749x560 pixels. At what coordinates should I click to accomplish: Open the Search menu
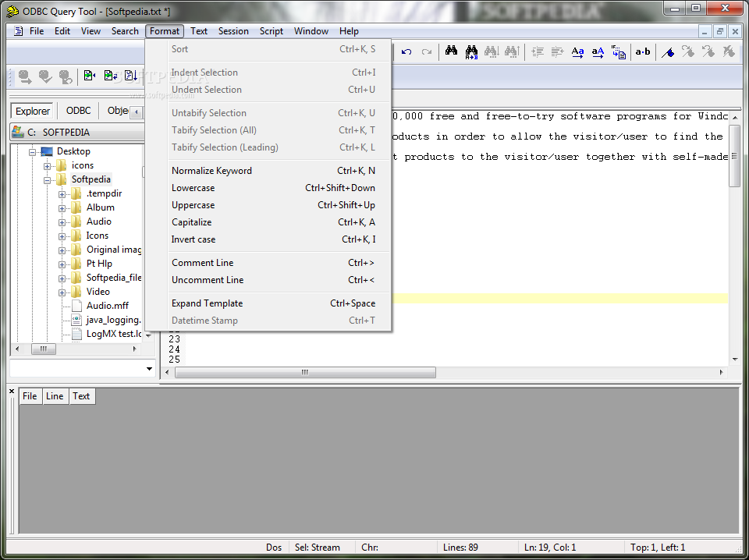pyautogui.click(x=125, y=31)
